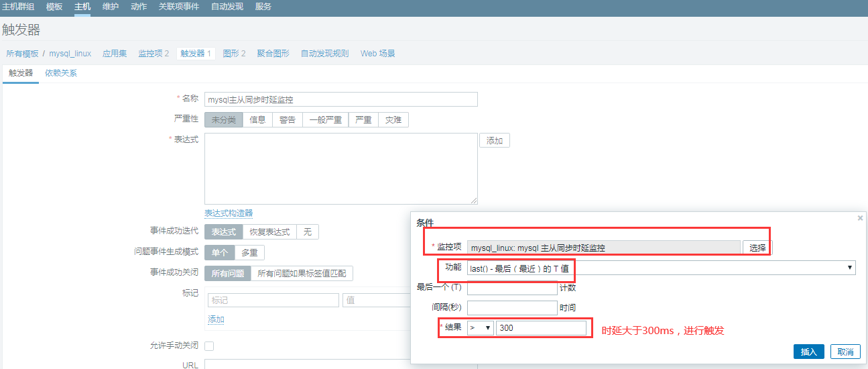
Task: Open the 自动发现 menu item
Action: pos(227,6)
